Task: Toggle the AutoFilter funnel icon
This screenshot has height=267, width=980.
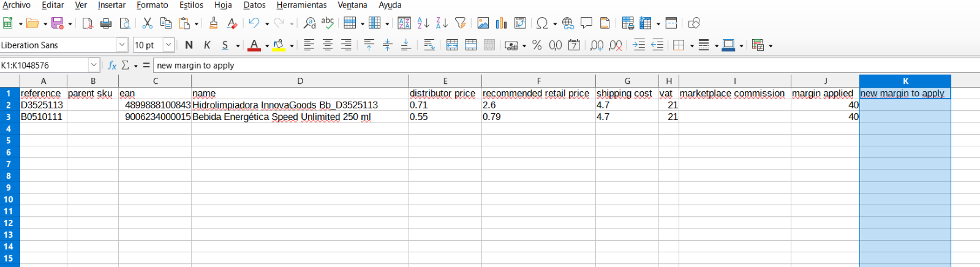Action: [x=461, y=23]
